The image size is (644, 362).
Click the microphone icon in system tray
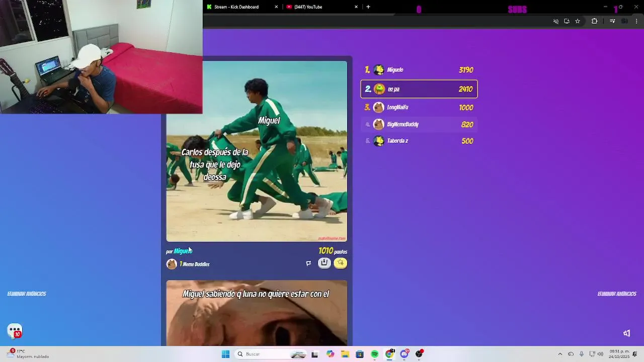[582, 354]
